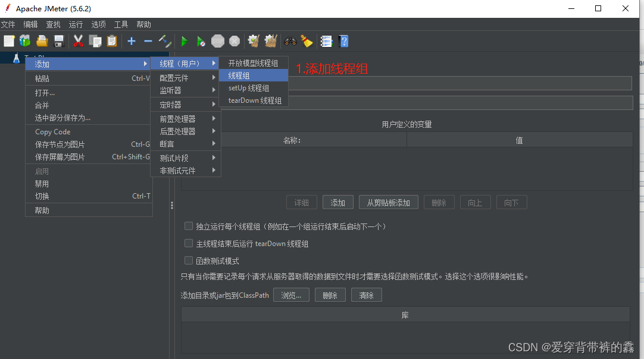Expand the 断言 submenu
Image resolution: width=644 pixels, height=359 pixels.
pyautogui.click(x=186, y=144)
